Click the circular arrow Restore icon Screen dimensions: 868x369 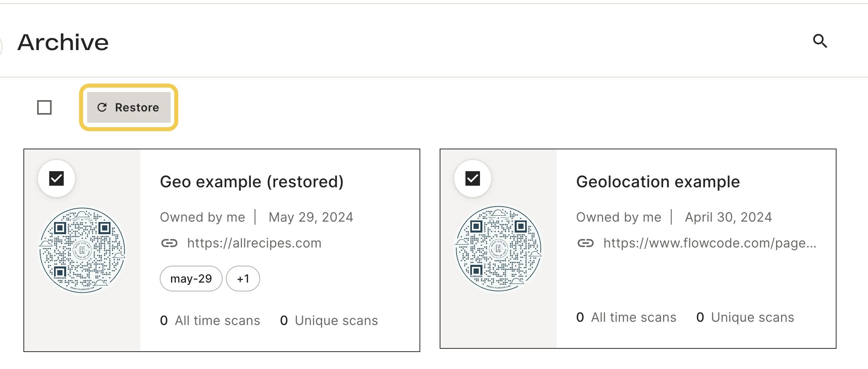(102, 107)
